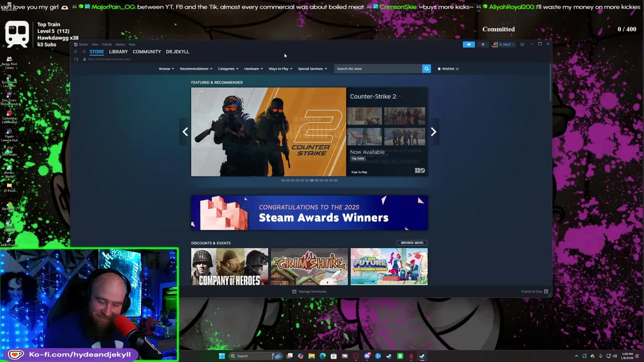Open the I Am Future discount tile
Screen dimensions: 644x362
389,266
